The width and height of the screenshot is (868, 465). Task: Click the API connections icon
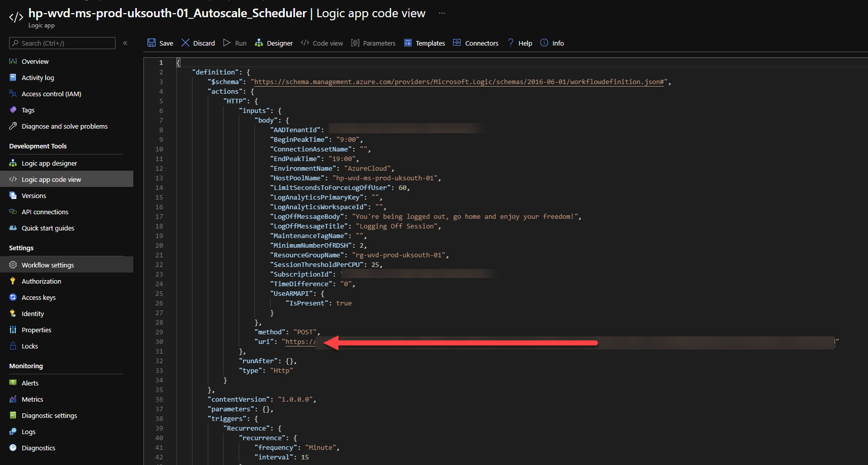tap(13, 212)
